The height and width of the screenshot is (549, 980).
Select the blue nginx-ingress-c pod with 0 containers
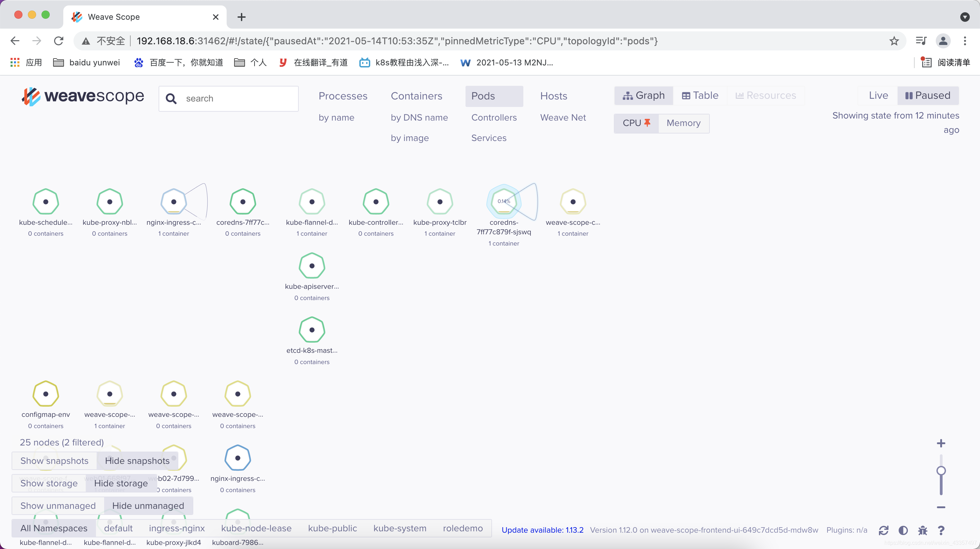(x=238, y=458)
